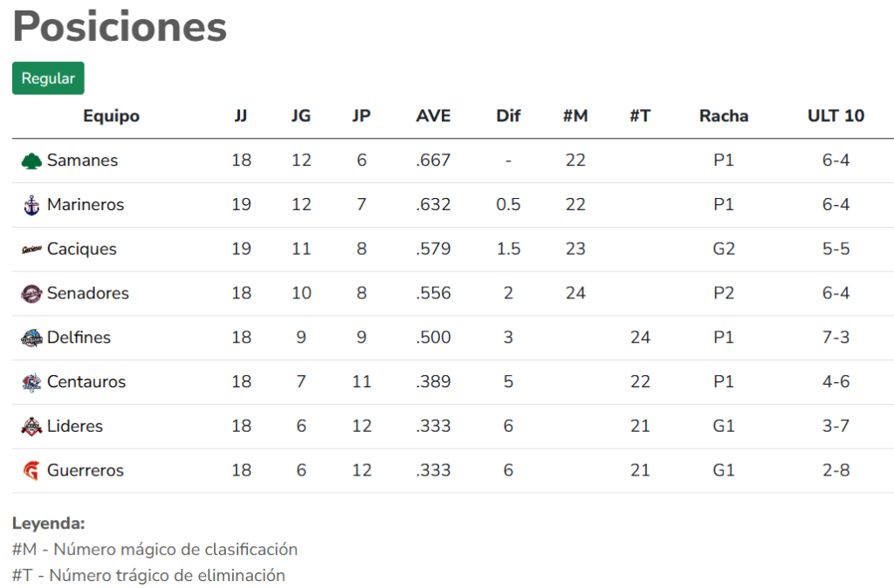Click the Delfines team logo
The height and width of the screenshot is (588, 894).
pyautogui.click(x=31, y=338)
